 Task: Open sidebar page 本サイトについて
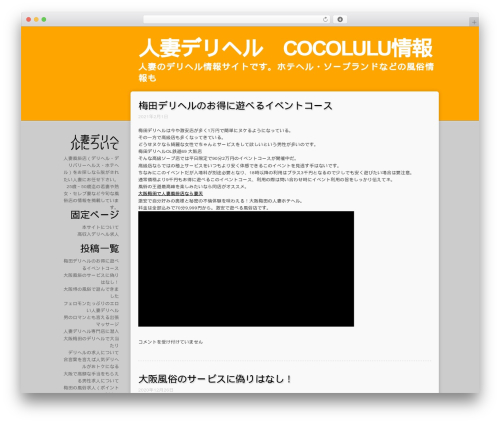pyautogui.click(x=100, y=227)
